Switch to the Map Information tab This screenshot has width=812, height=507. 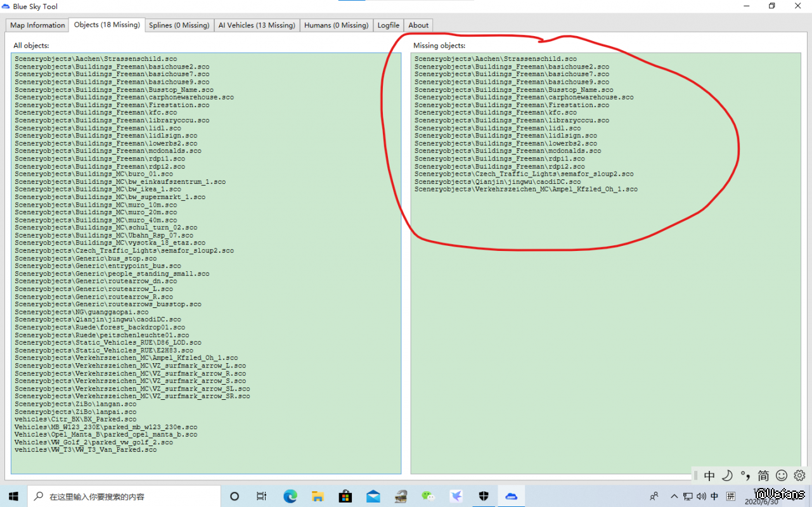pyautogui.click(x=37, y=25)
